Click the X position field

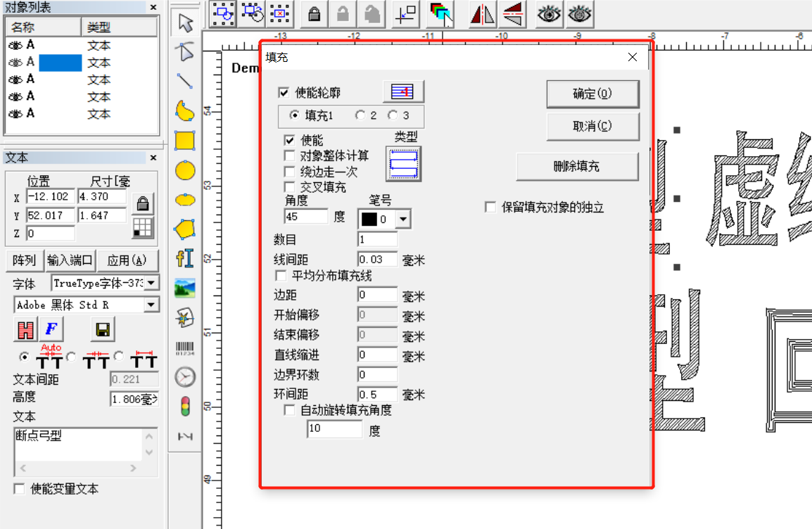pyautogui.click(x=51, y=197)
